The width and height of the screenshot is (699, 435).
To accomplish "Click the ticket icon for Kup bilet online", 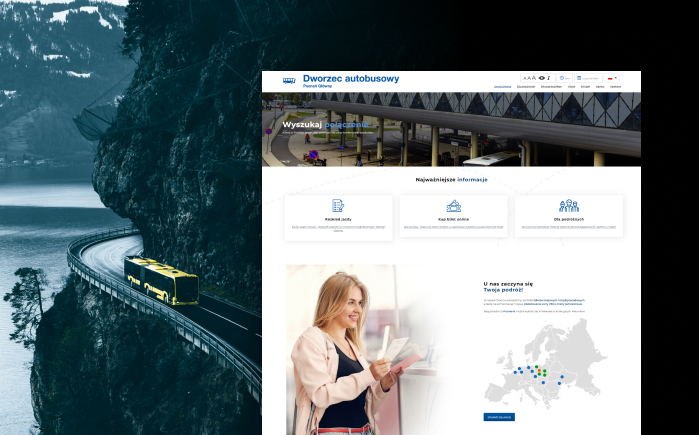I will pyautogui.click(x=453, y=205).
